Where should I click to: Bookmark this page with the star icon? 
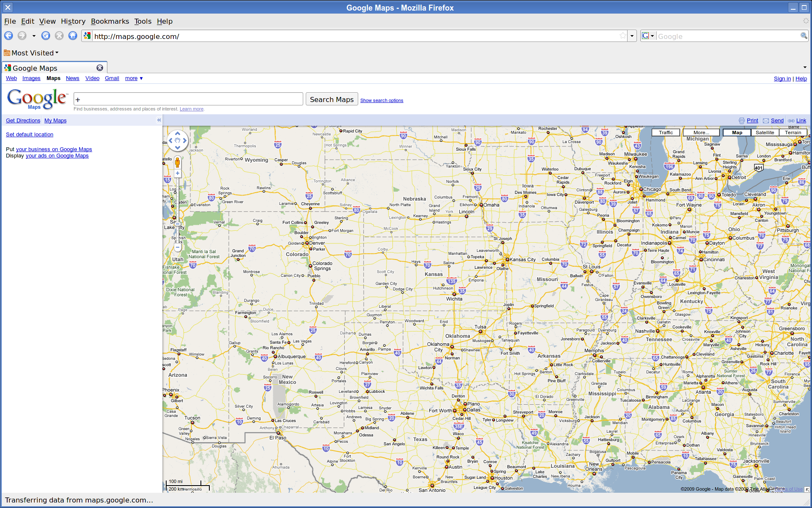coord(623,36)
